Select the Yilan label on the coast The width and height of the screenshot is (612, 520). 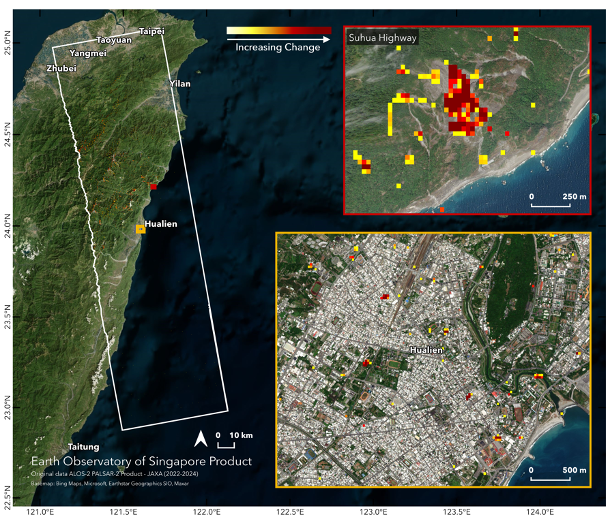pos(180,83)
